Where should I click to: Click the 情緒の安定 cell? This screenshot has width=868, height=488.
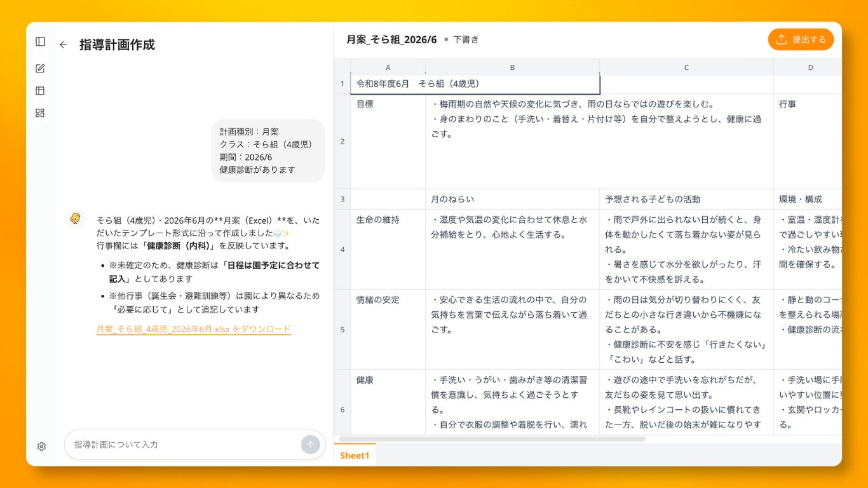(388, 329)
